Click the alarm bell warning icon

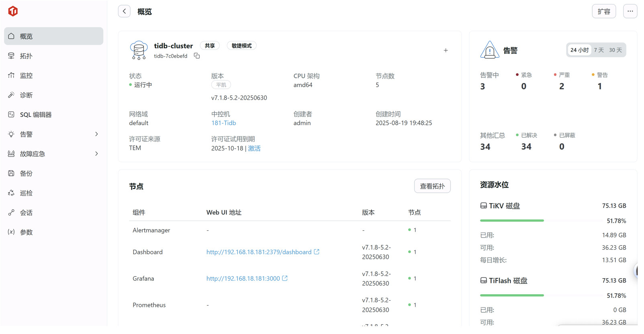point(489,50)
